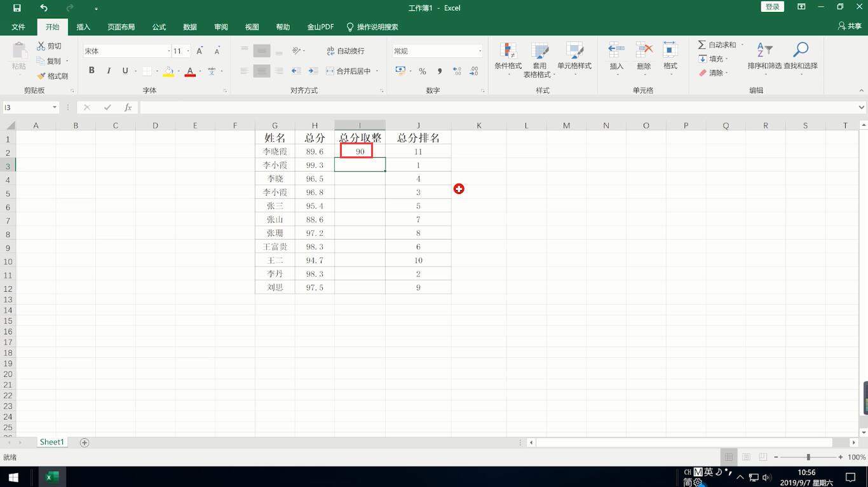Cut the selection with 剪切
This screenshot has height=487, width=868.
[49, 46]
